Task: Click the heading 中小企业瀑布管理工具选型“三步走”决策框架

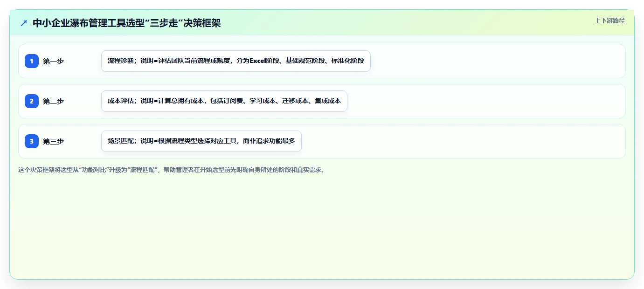Action: [x=126, y=23]
